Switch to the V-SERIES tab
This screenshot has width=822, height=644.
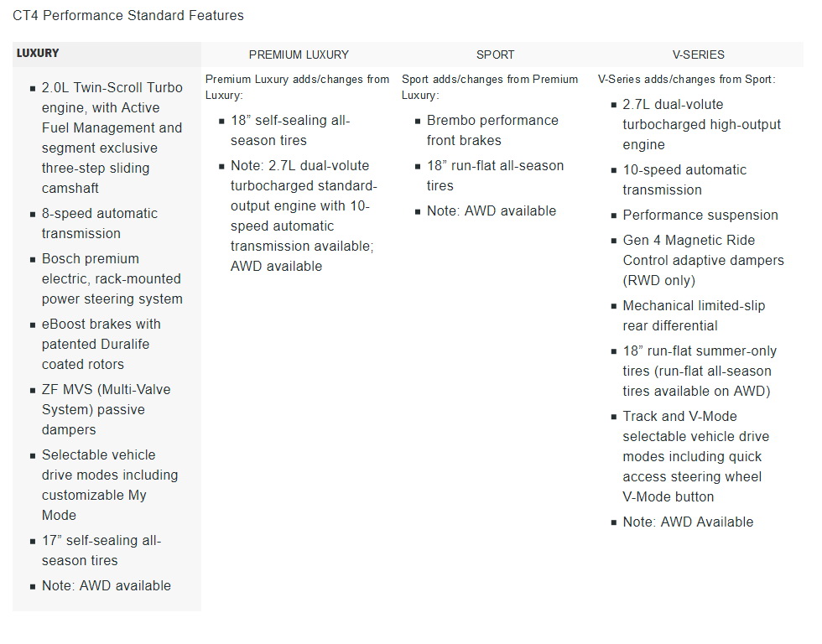click(698, 55)
